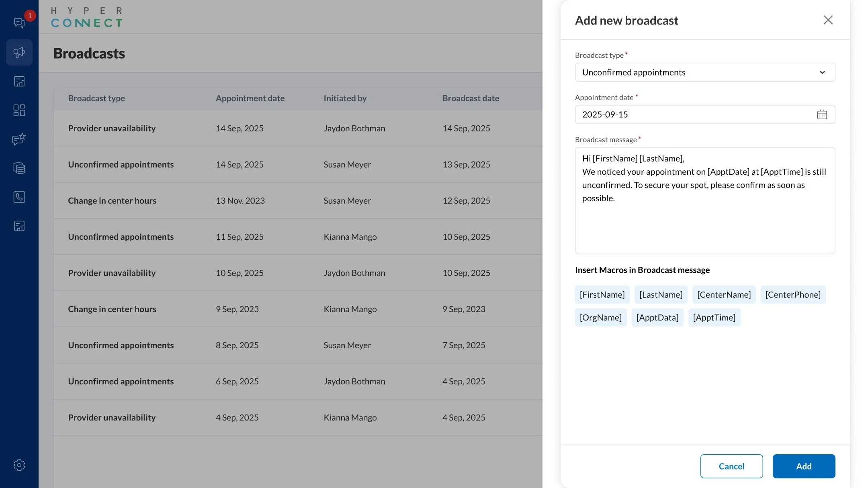
Task: Open the calendar picker for Appointment date
Action: coord(822,114)
